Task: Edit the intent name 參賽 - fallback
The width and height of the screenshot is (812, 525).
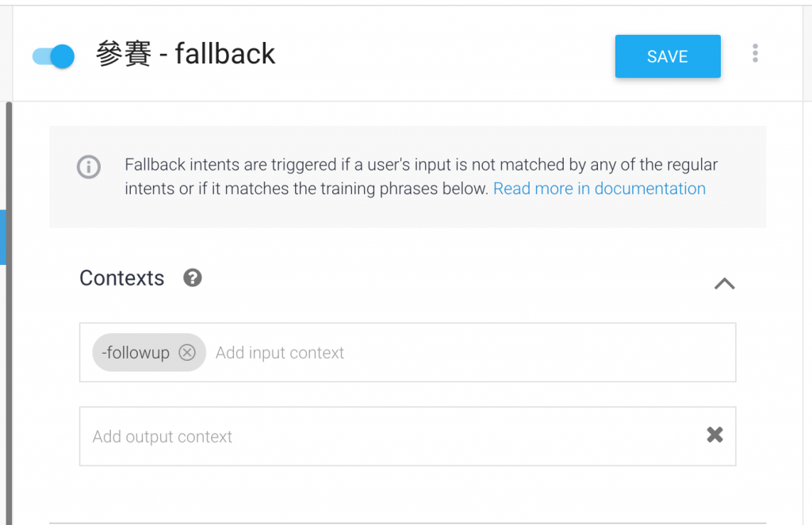Action: click(186, 55)
